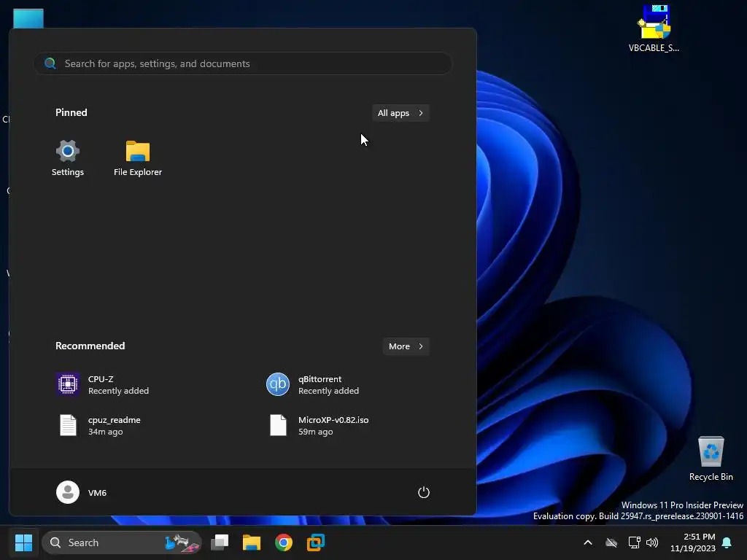This screenshot has width=747, height=560.
Task: Open File Explorer from the taskbar
Action: pyautogui.click(x=252, y=542)
